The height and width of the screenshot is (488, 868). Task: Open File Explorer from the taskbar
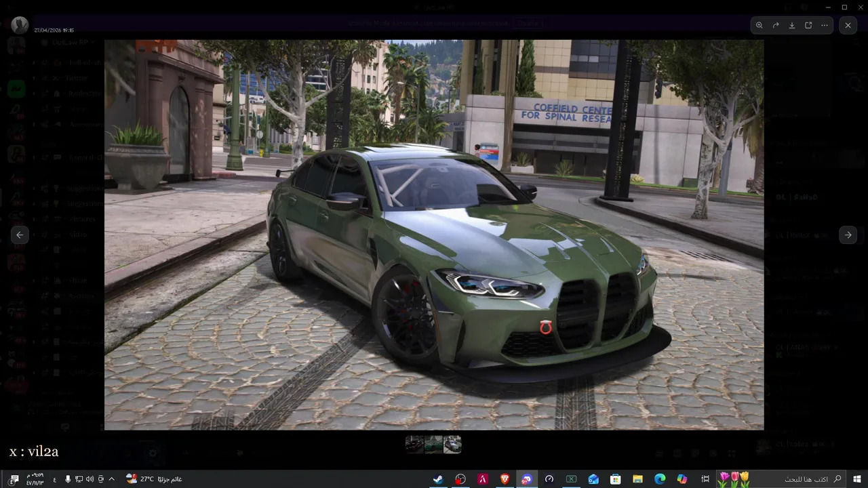tap(637, 479)
